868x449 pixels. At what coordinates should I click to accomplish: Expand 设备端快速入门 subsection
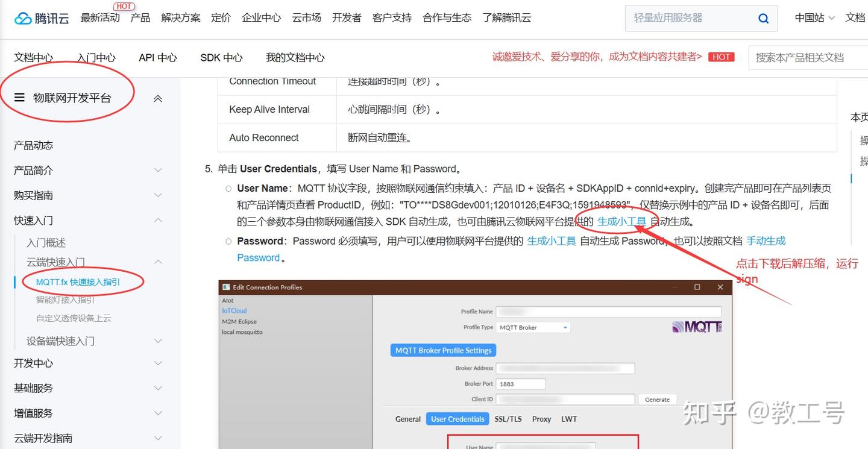click(x=158, y=341)
